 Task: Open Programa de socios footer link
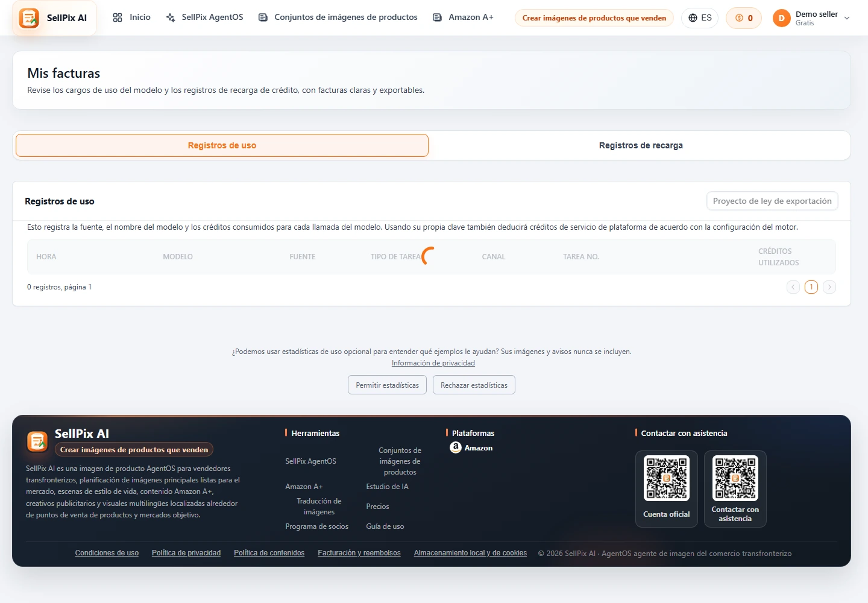coord(316,526)
